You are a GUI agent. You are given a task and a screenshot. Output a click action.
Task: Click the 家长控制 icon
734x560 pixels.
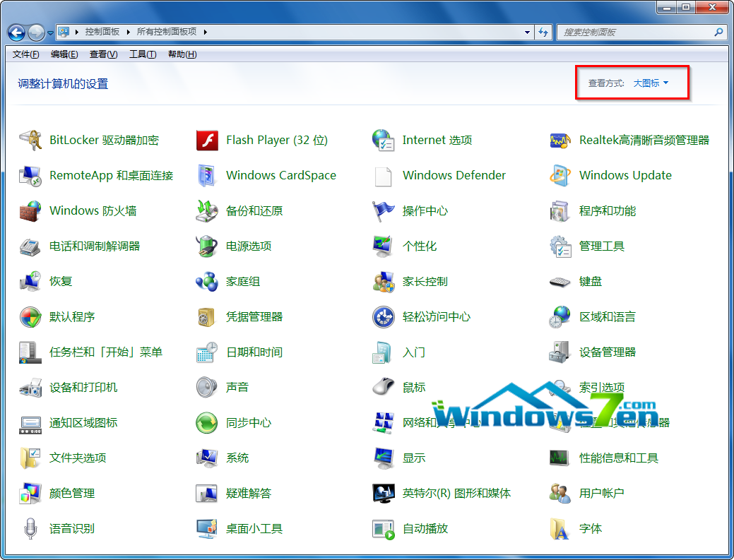coord(384,282)
